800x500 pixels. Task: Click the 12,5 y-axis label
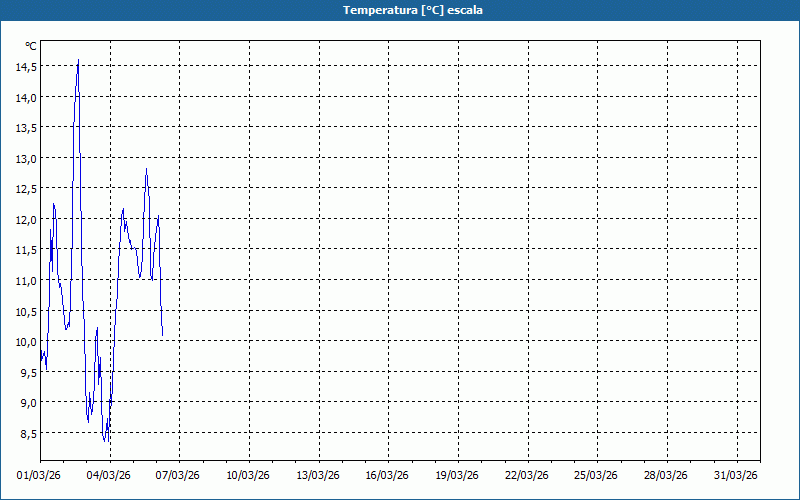click(26, 189)
